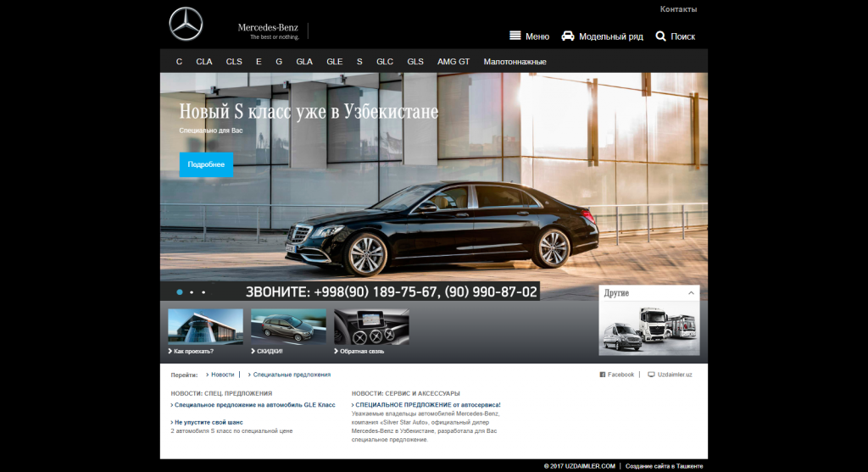Open СПЕЦИАЛЬНОЕ ПРЕДЛОЖЕНИЕ от автосервиса news
This screenshot has height=472, width=868.
(426, 405)
